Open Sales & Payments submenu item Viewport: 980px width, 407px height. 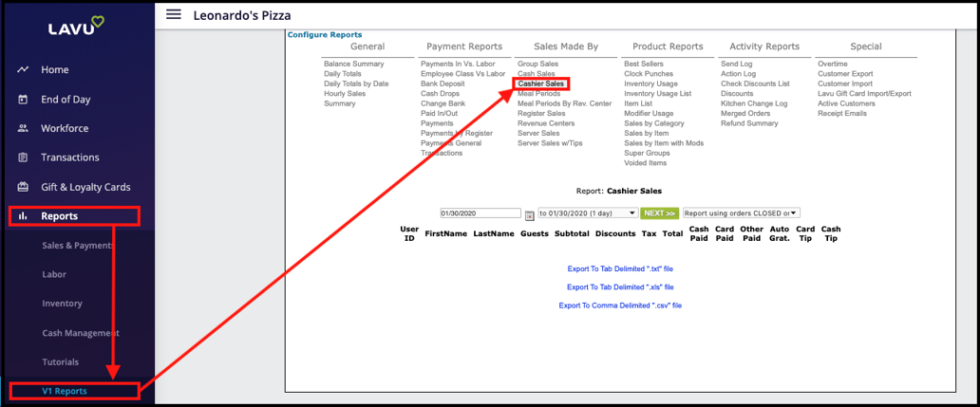click(77, 246)
